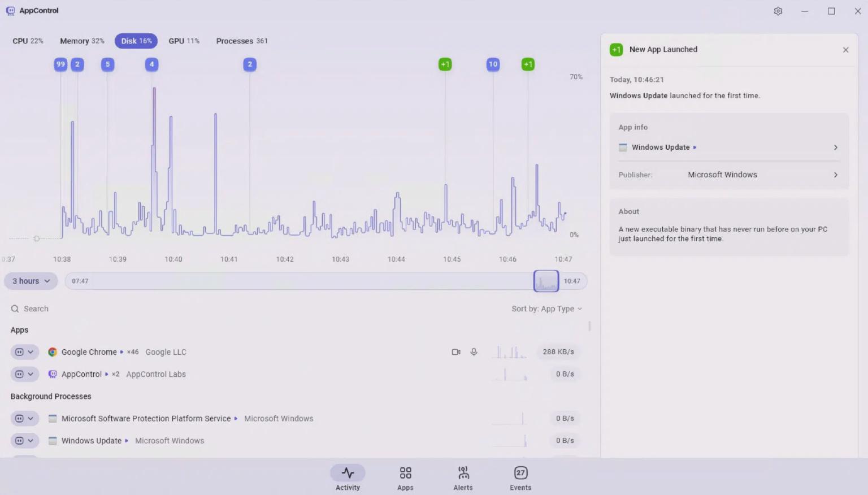
Task: Click the Google Chrome 288 KB/s disk rate
Action: pyautogui.click(x=558, y=352)
